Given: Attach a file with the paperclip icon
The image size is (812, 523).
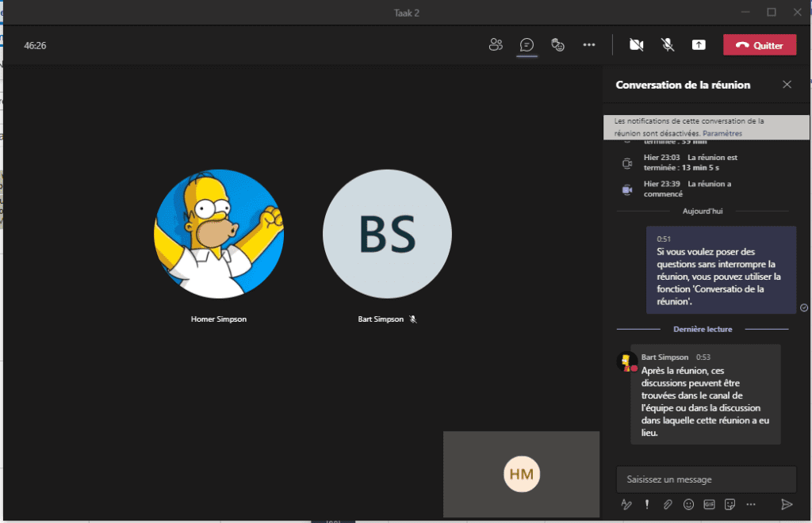Looking at the screenshot, I should pyautogui.click(x=668, y=504).
